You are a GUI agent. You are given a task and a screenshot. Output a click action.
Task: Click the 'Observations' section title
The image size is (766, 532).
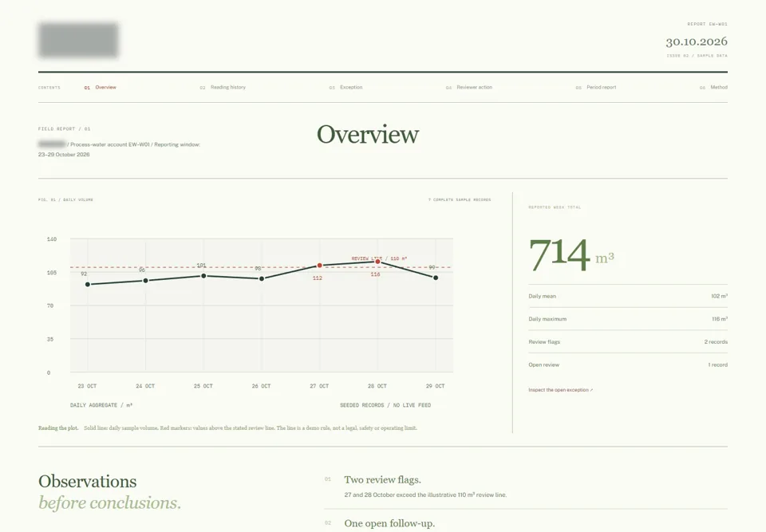tap(88, 481)
